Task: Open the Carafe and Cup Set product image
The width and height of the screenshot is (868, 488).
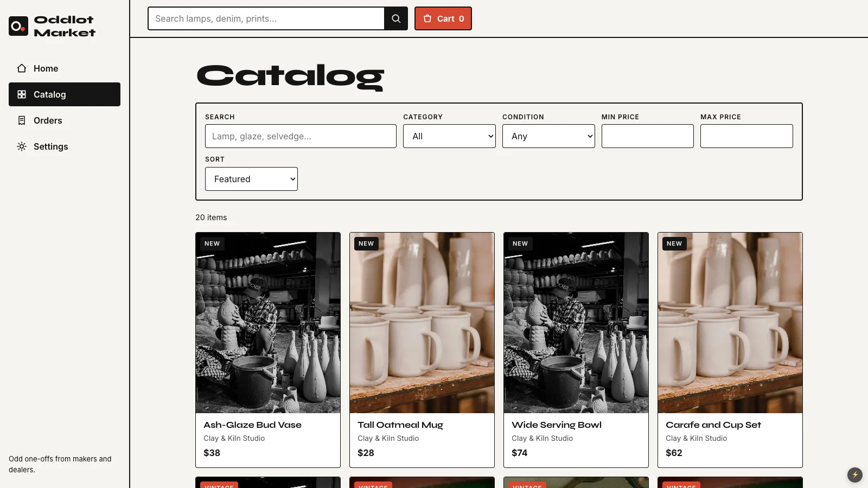Action: pos(730,323)
